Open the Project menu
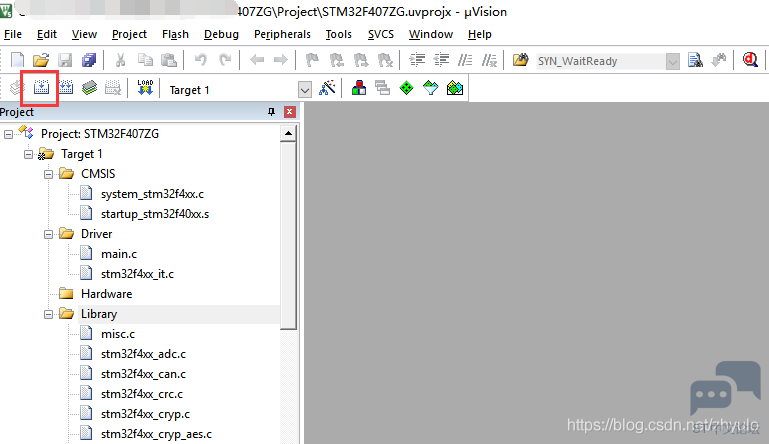Screen dimensions: 769x444 129,34
